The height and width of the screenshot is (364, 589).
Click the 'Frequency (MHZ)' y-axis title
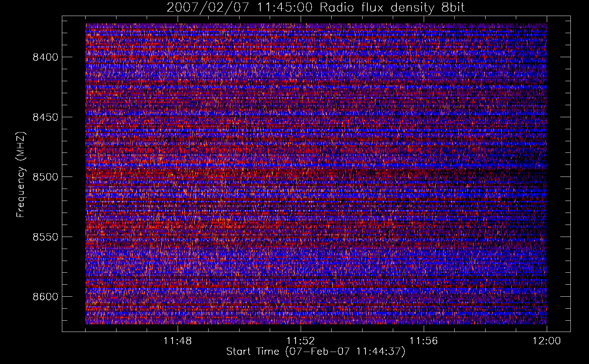point(21,175)
